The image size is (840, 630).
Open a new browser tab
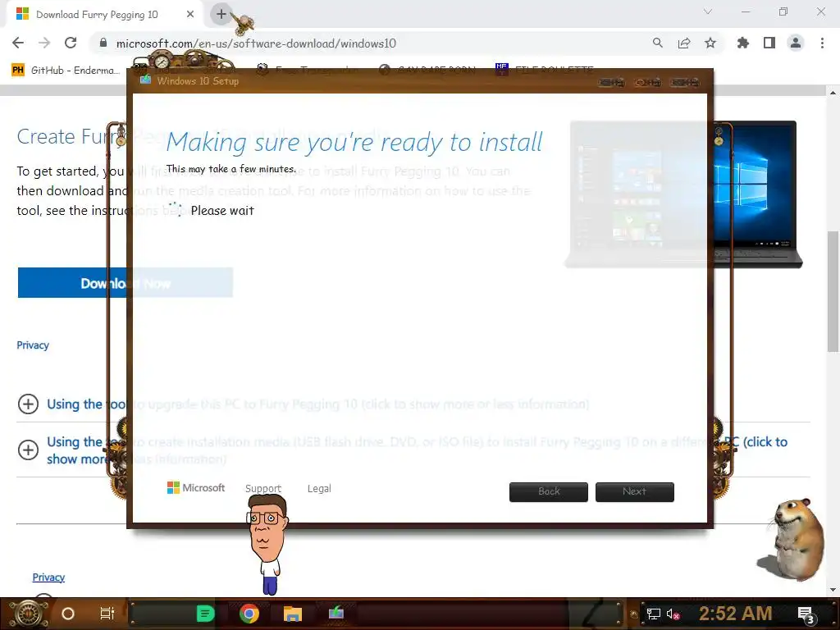tap(221, 14)
